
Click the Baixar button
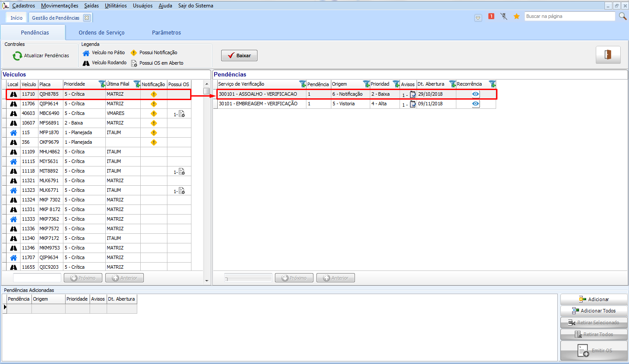(239, 55)
